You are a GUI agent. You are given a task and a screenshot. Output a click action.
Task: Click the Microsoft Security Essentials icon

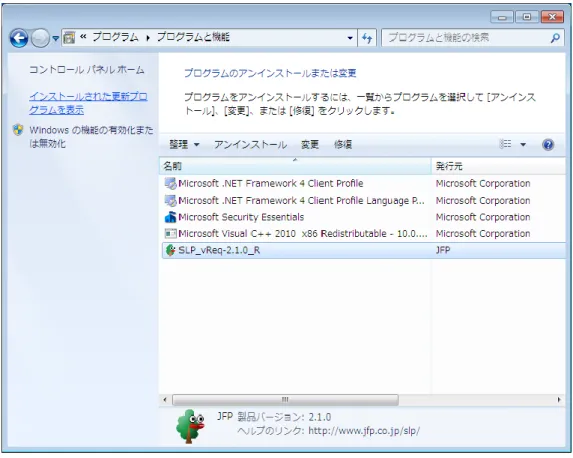pos(170,217)
